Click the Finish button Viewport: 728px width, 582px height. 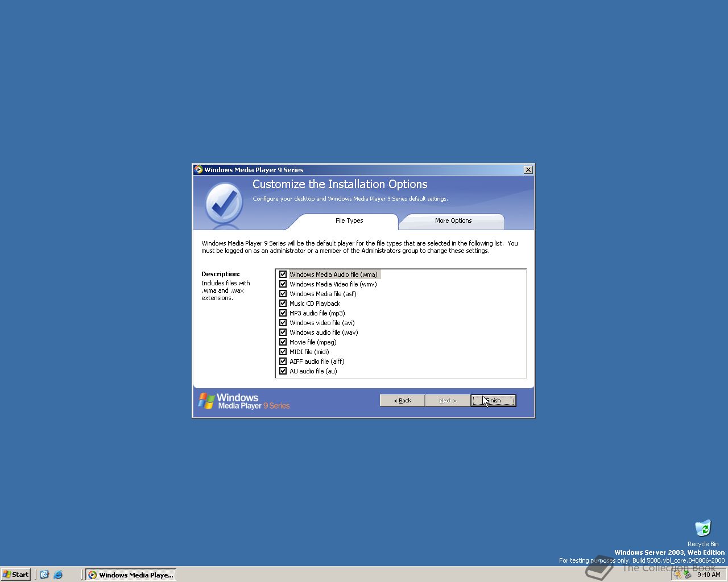pos(493,401)
